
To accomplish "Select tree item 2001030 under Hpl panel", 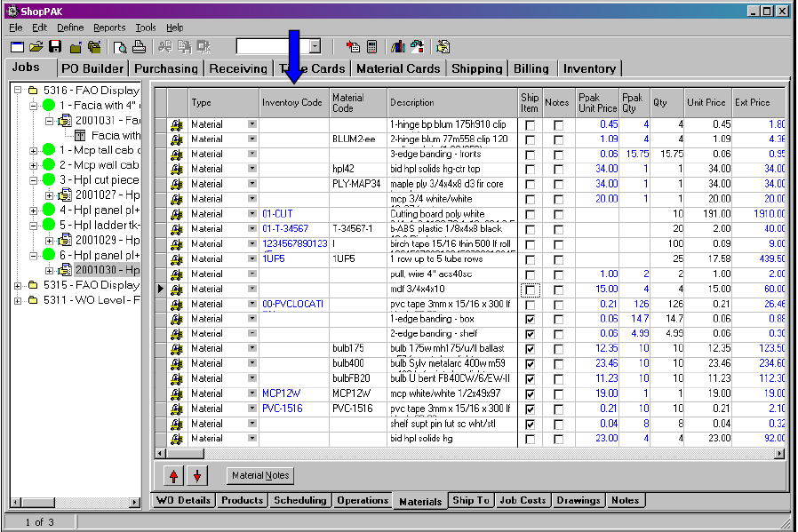I will pyautogui.click(x=107, y=270).
